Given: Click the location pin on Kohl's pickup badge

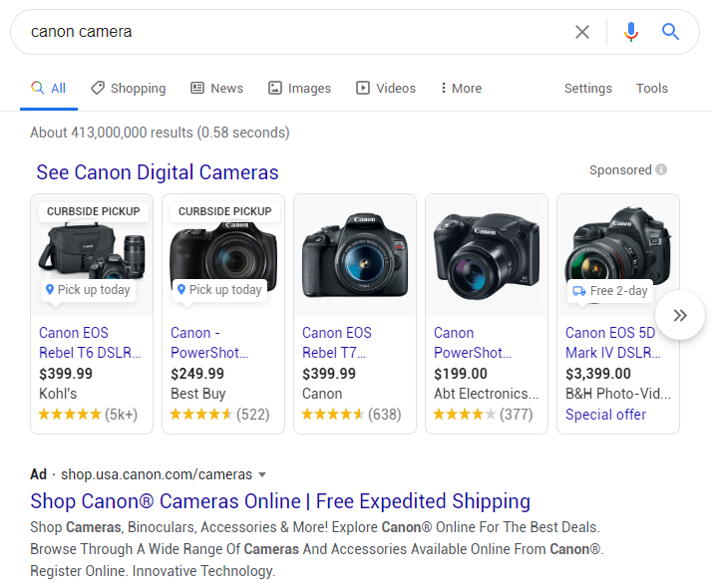Looking at the screenshot, I should [50, 290].
